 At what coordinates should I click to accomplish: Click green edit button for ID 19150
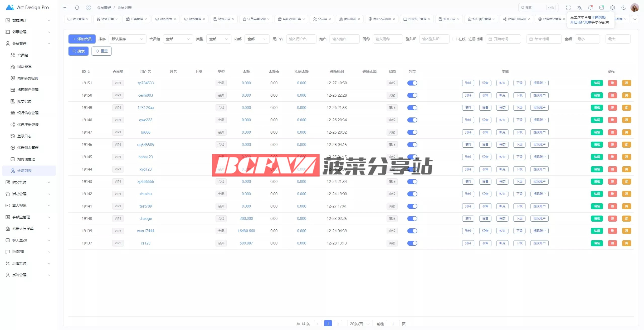click(597, 95)
